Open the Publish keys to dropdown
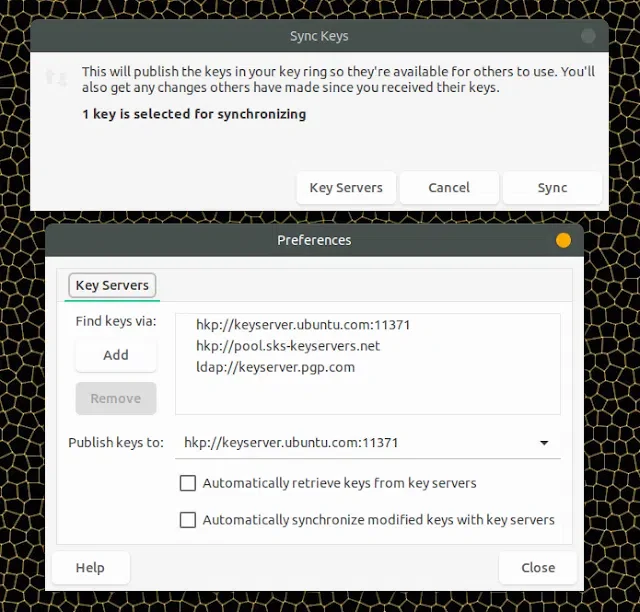The image size is (640, 612). (367, 443)
